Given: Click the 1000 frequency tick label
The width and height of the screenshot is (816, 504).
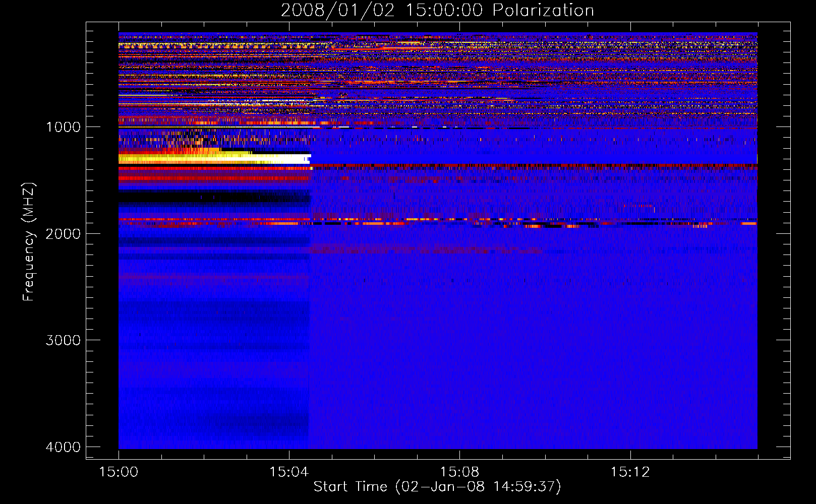Looking at the screenshot, I should (63, 127).
